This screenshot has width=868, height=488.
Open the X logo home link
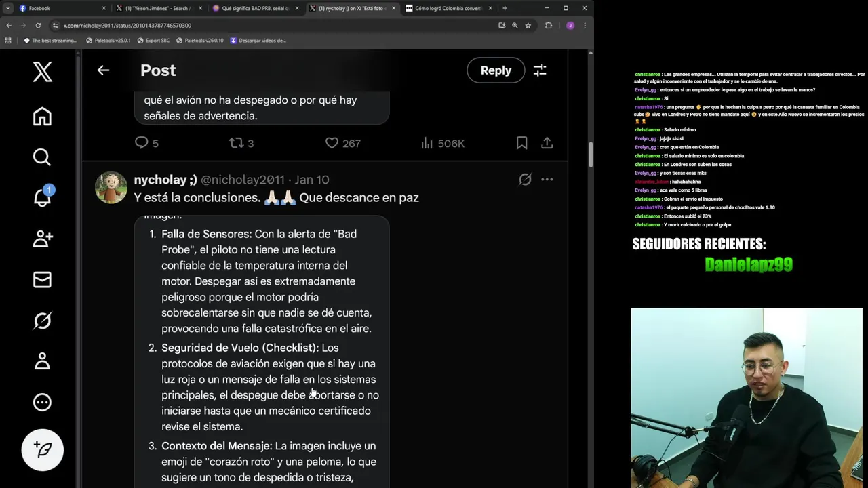pos(42,72)
